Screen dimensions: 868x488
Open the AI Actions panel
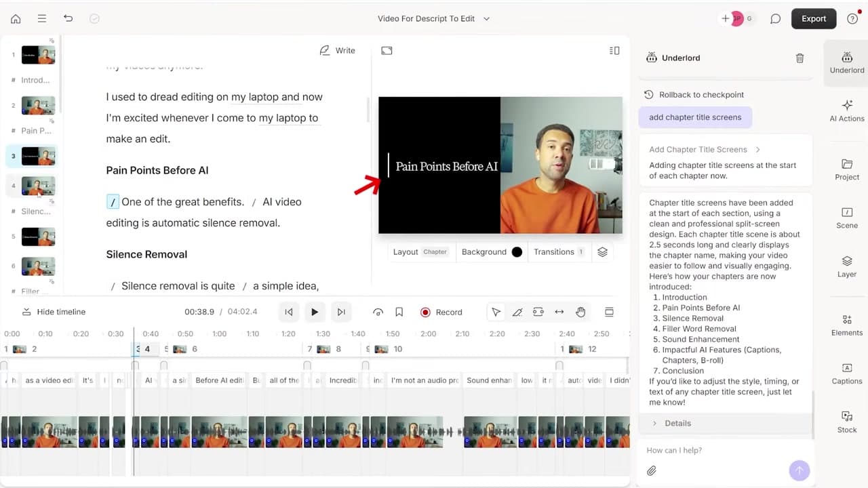(x=847, y=110)
